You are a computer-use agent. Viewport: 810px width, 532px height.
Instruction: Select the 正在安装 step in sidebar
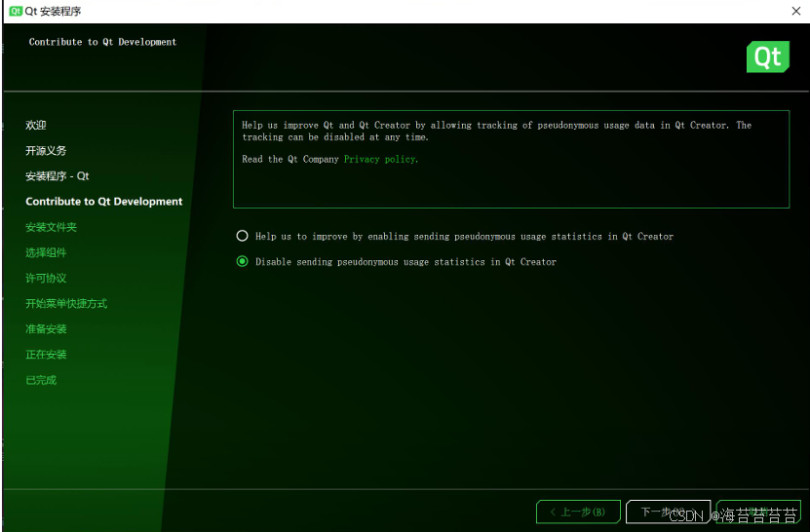tap(46, 355)
